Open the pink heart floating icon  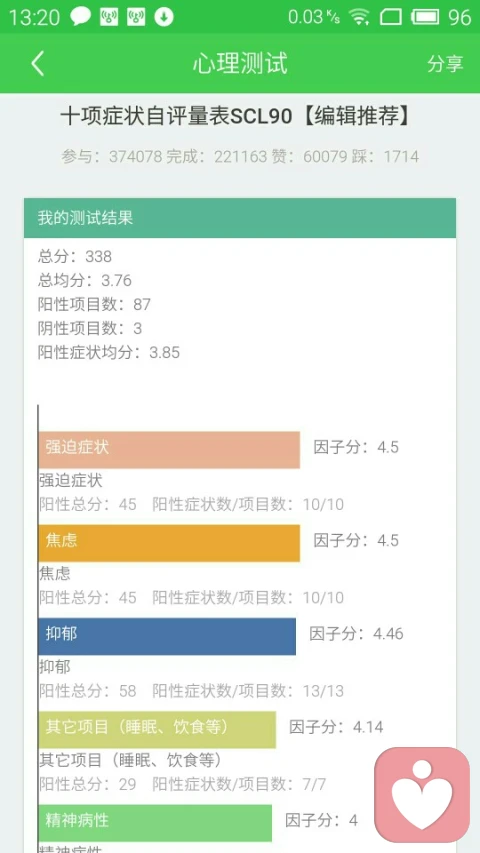(x=422, y=795)
